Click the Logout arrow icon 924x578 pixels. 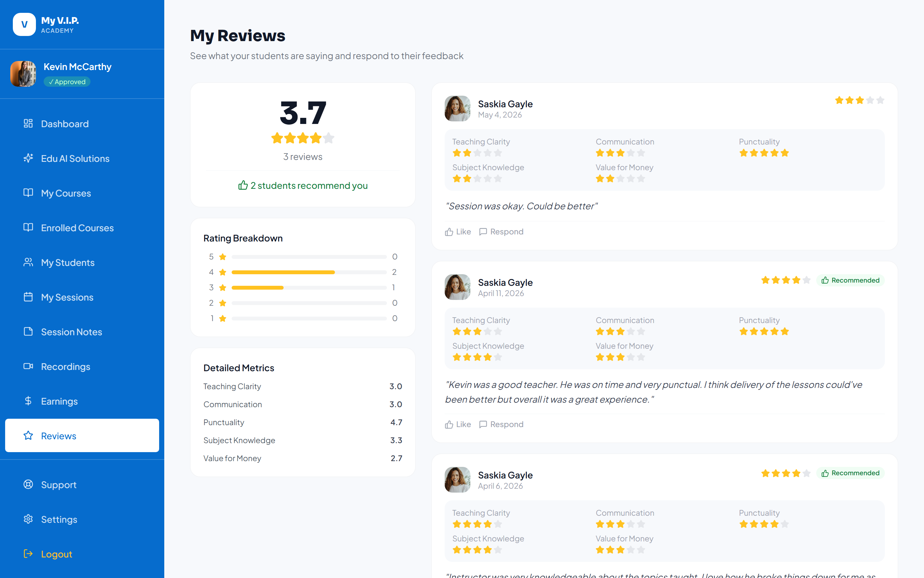pyautogui.click(x=28, y=554)
